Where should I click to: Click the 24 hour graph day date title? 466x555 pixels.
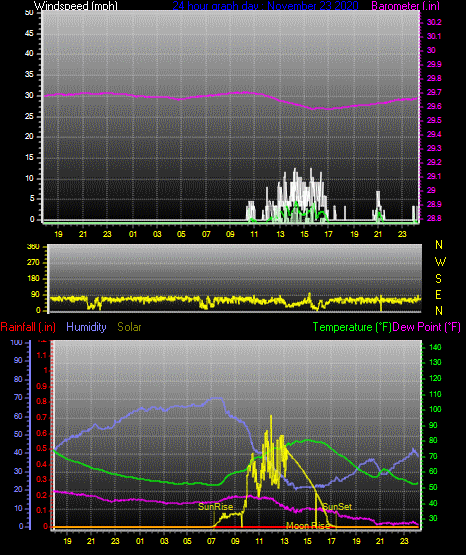[x=265, y=6]
